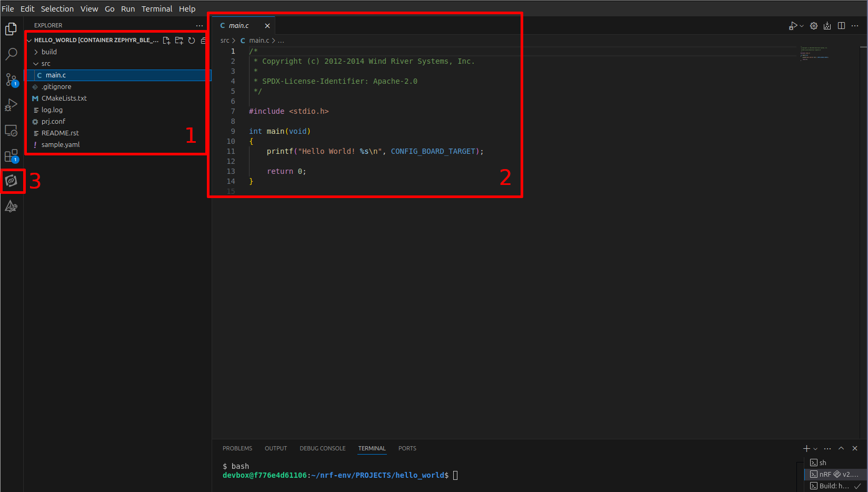Click CONFIG_BOARD_TARGET in the code
868x492 pixels.
coord(433,151)
